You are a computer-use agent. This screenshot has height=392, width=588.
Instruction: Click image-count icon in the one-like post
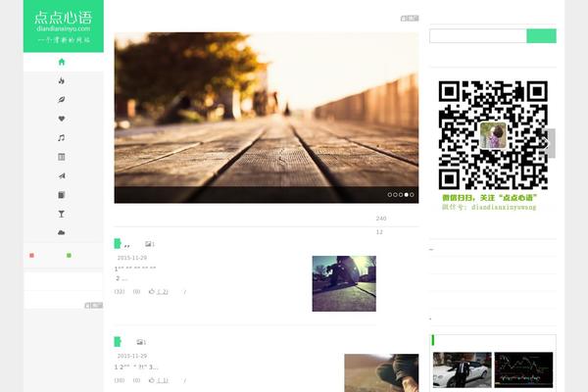coord(141,342)
